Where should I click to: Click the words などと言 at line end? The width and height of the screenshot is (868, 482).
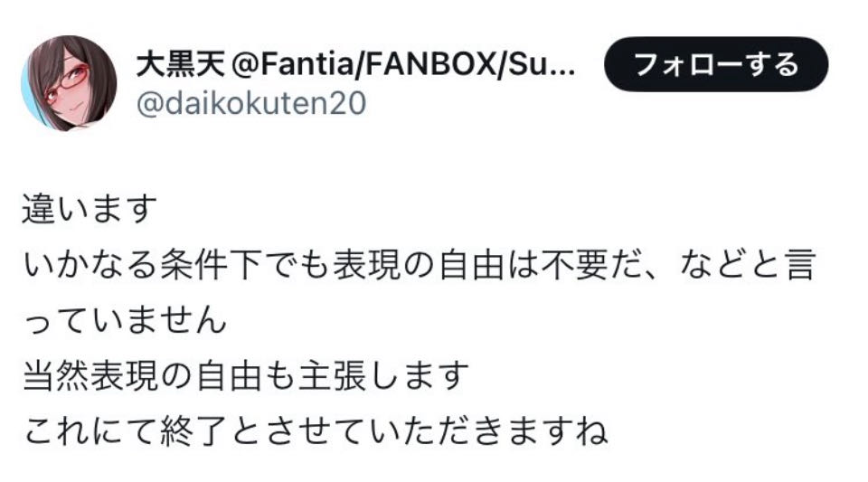[747, 265]
